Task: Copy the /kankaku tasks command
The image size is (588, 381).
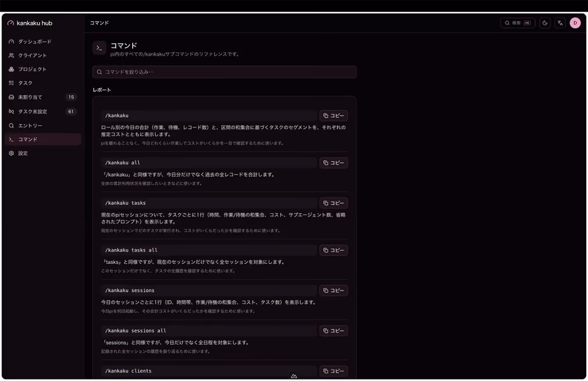Action: click(x=334, y=203)
